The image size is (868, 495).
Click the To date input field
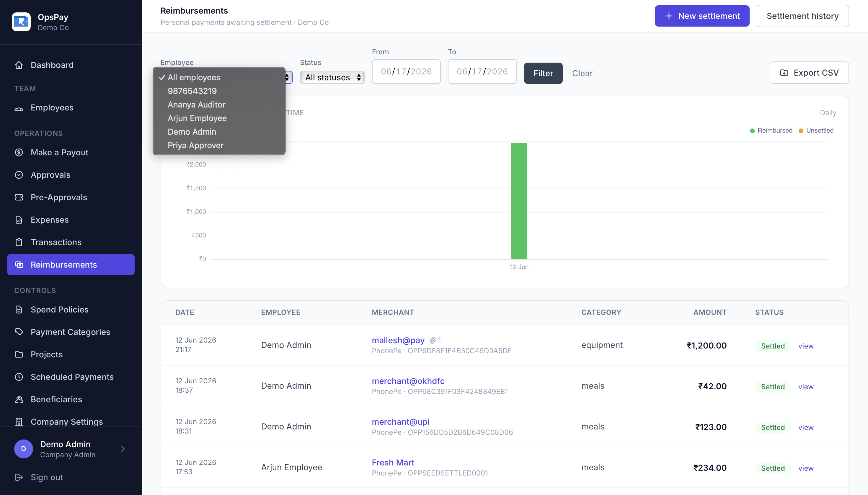pyautogui.click(x=482, y=71)
